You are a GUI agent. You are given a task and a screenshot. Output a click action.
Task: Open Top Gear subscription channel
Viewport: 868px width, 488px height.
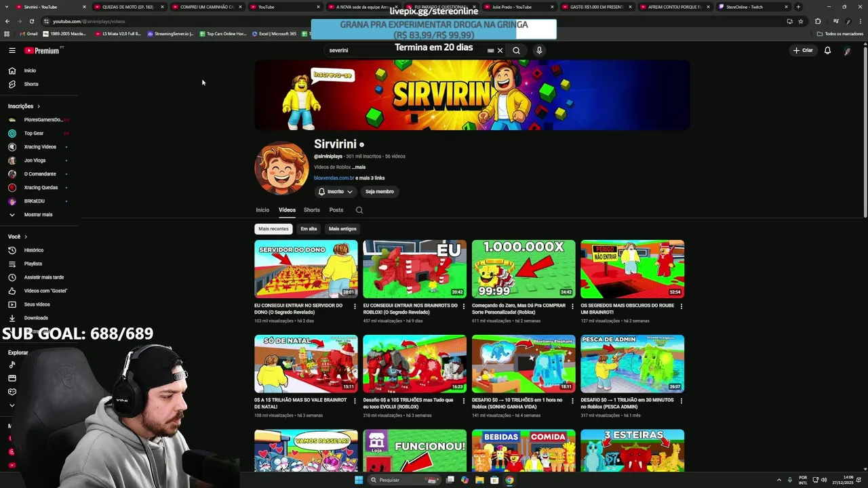pos(34,134)
